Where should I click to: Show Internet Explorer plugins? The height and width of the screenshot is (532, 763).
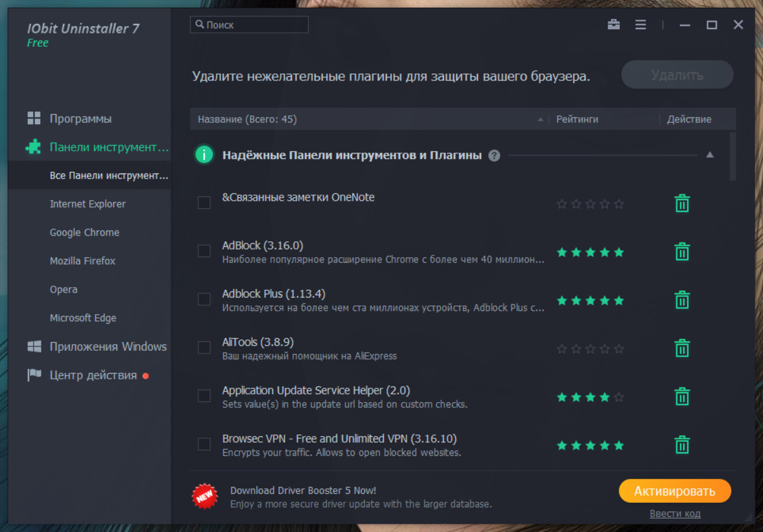pyautogui.click(x=89, y=204)
